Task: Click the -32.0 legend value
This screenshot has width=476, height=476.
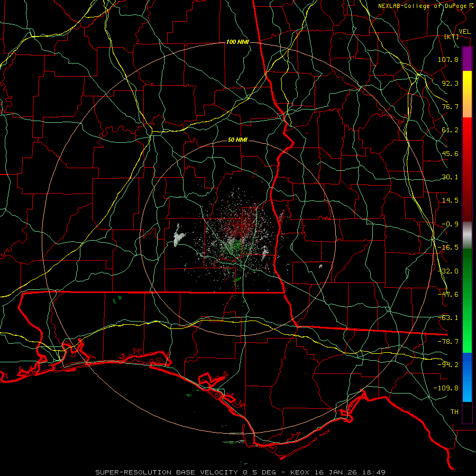Action: 448,271
